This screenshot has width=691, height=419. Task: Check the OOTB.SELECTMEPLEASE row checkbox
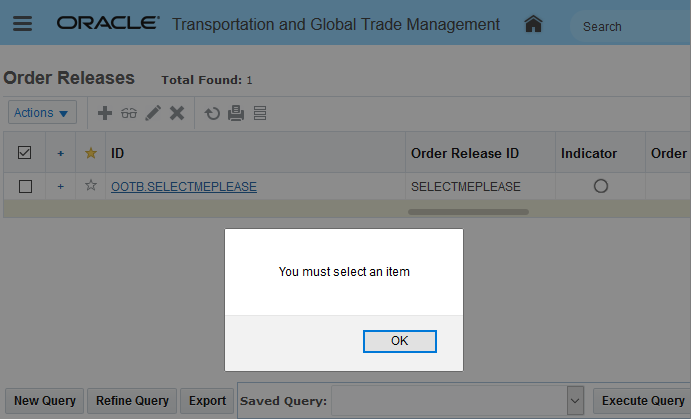(25, 186)
